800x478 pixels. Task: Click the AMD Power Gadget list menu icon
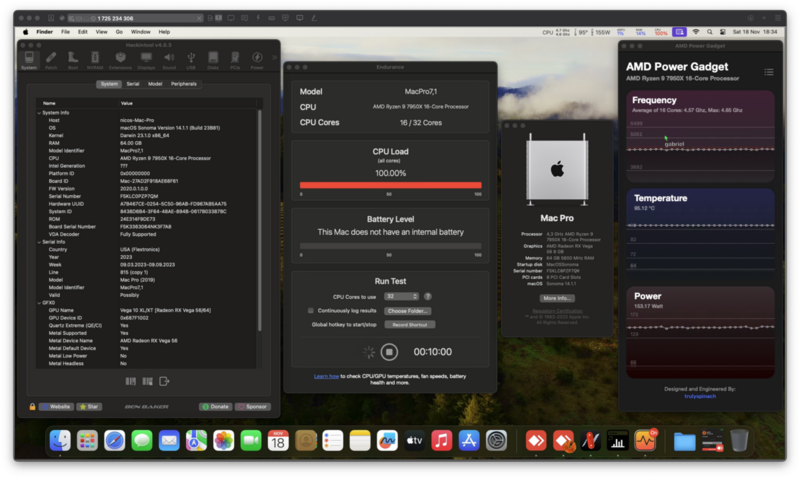769,71
